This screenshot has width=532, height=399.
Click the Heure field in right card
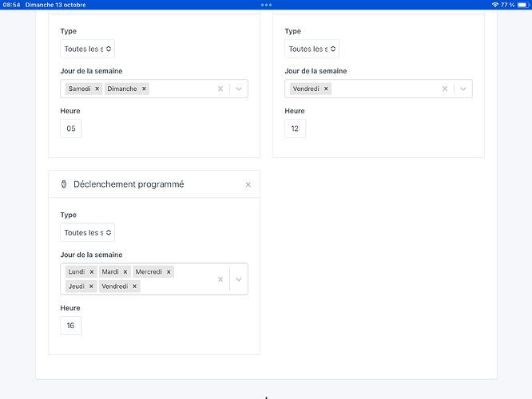(296, 128)
